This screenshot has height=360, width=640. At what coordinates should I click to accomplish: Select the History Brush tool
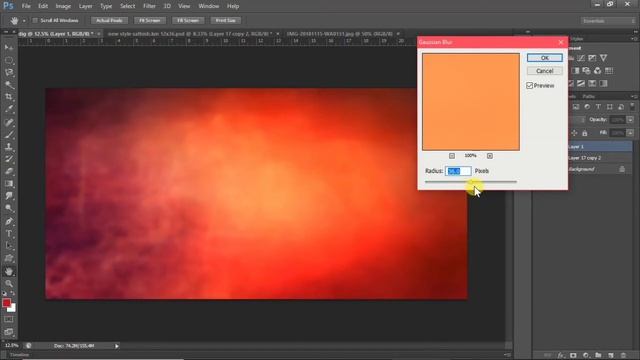[x=9, y=159]
